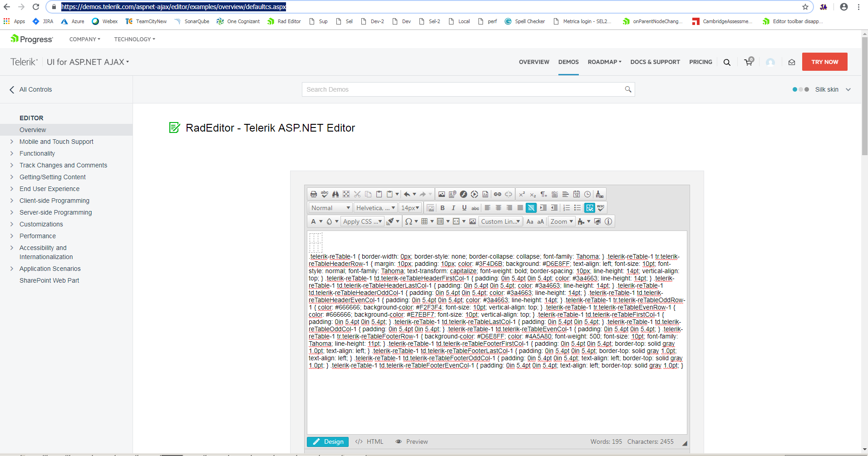Screen dimensions: 868x456
Task: Open the Image Manager tool
Action: [442, 194]
